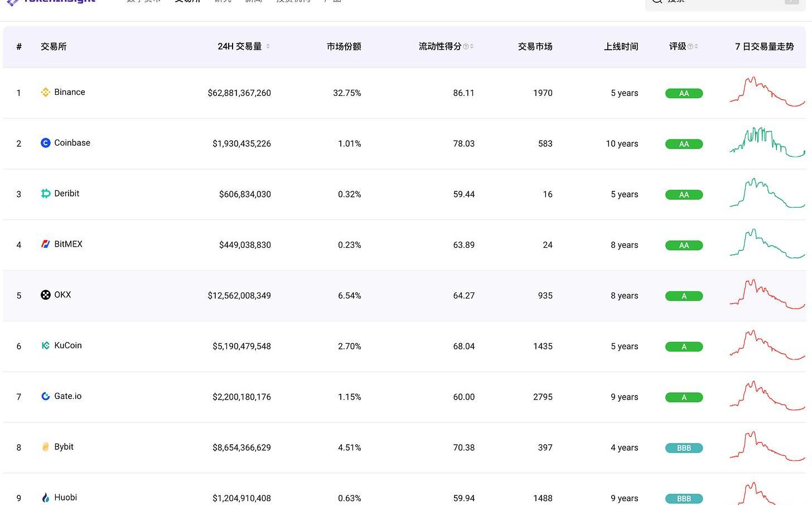Click the Binance logo icon
The image size is (812, 505).
pyautogui.click(x=46, y=92)
